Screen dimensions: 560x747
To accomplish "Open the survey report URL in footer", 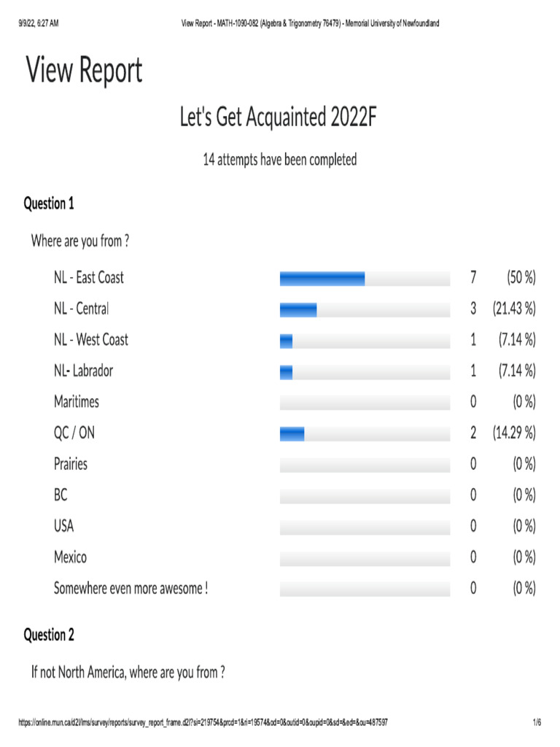I will tap(203, 723).
